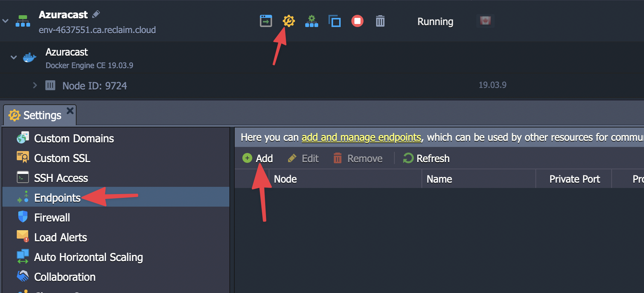Open Custom Domains settings
Image resolution: width=644 pixels, height=293 pixels.
[116, 139]
